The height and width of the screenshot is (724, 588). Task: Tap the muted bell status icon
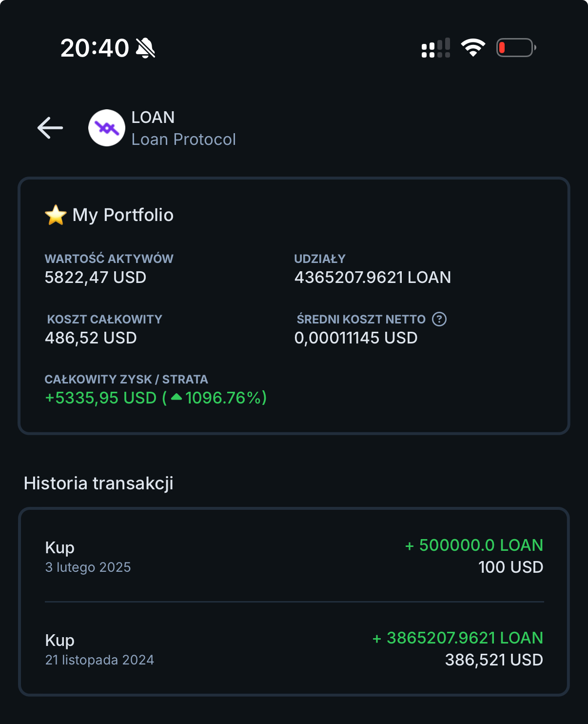(x=145, y=48)
